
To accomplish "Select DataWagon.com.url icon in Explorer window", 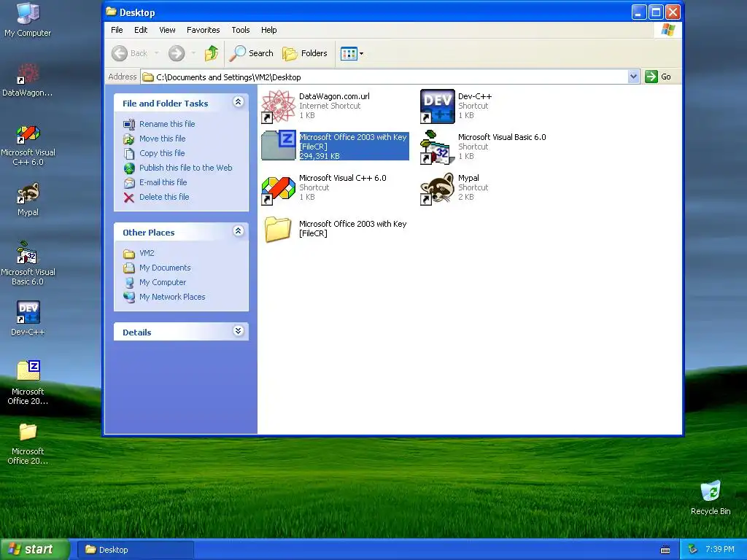I will coord(278,106).
